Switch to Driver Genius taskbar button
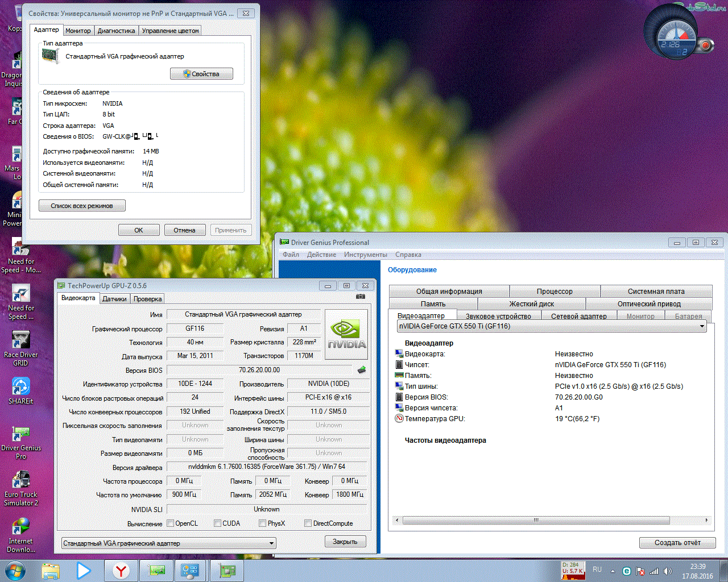The image size is (728, 582). pyautogui.click(x=156, y=570)
